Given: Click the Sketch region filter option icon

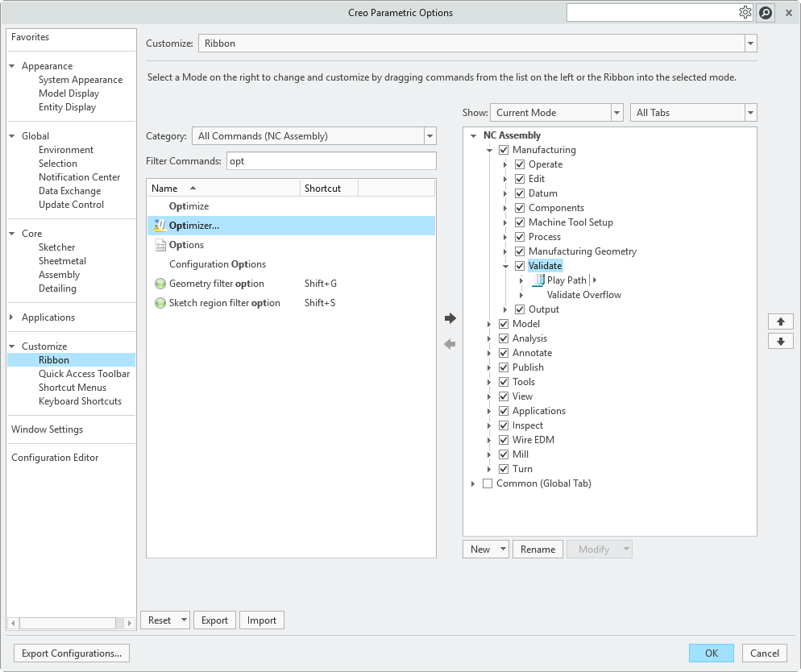Looking at the screenshot, I should (x=160, y=303).
